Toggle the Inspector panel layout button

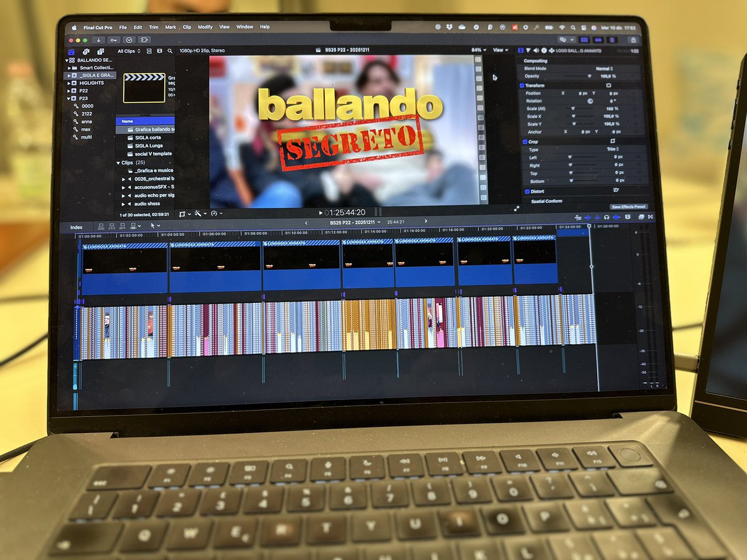[611, 39]
